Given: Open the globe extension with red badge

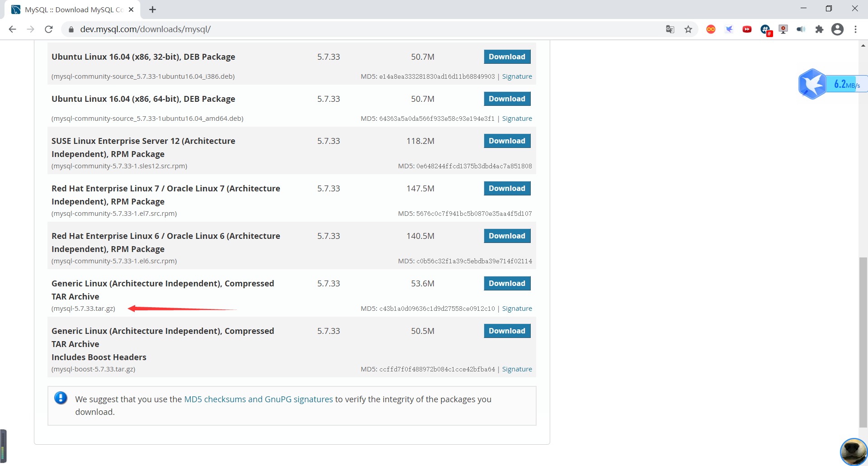Looking at the screenshot, I should (x=766, y=30).
